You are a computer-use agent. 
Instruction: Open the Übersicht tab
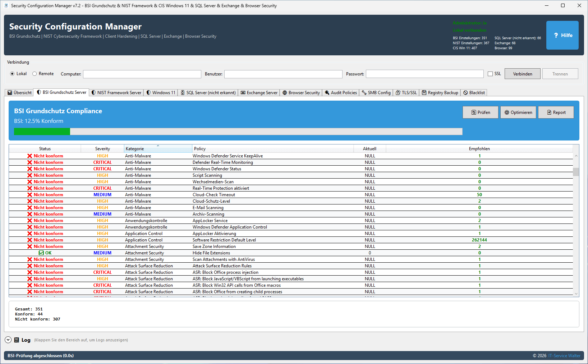coord(20,93)
